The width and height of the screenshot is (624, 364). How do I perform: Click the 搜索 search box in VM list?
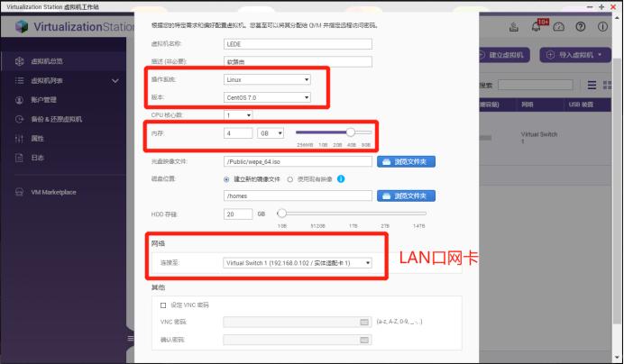click(x=536, y=85)
